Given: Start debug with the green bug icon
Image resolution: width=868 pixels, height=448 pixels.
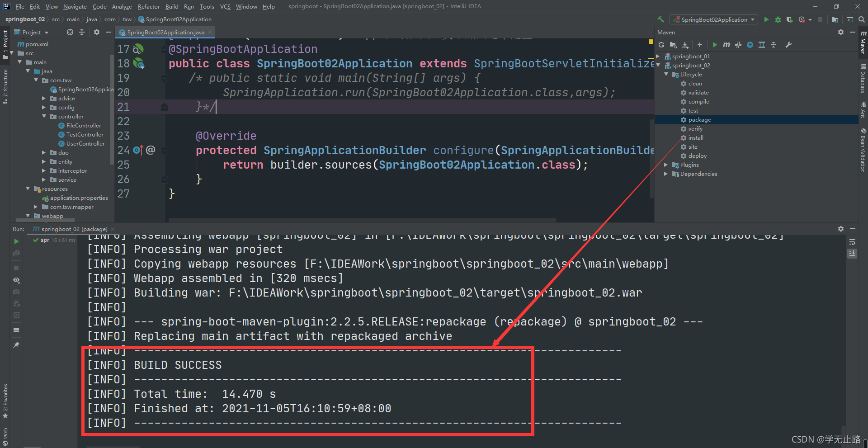Looking at the screenshot, I should click(778, 19).
